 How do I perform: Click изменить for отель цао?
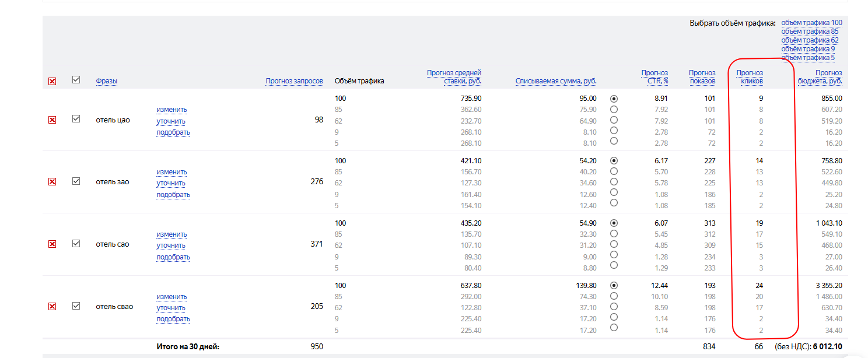[x=171, y=110]
